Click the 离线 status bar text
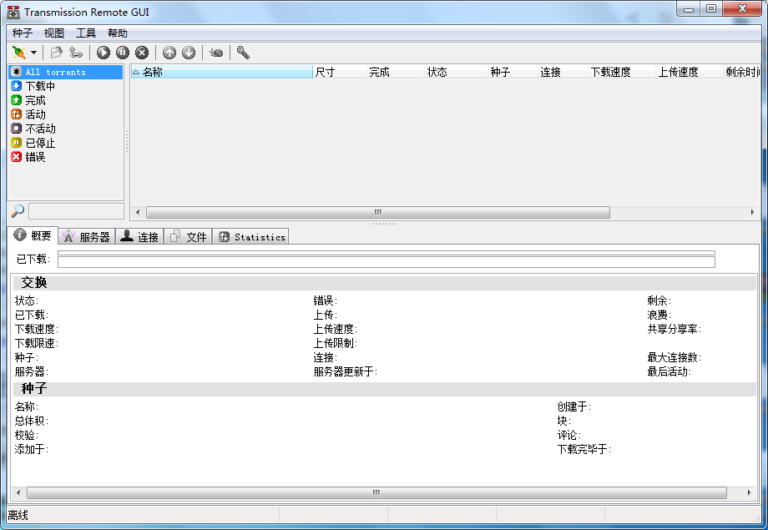 coord(18,515)
